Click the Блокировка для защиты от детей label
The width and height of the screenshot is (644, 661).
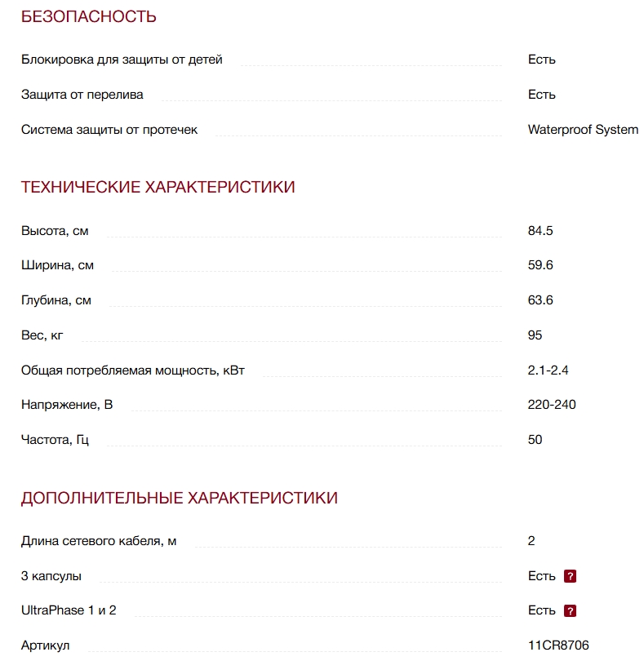122,60
